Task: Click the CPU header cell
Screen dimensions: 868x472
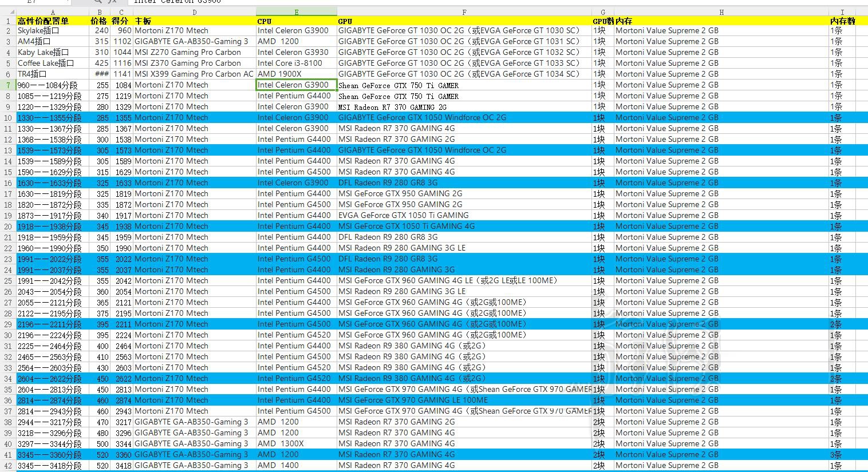Action: pyautogui.click(x=297, y=21)
